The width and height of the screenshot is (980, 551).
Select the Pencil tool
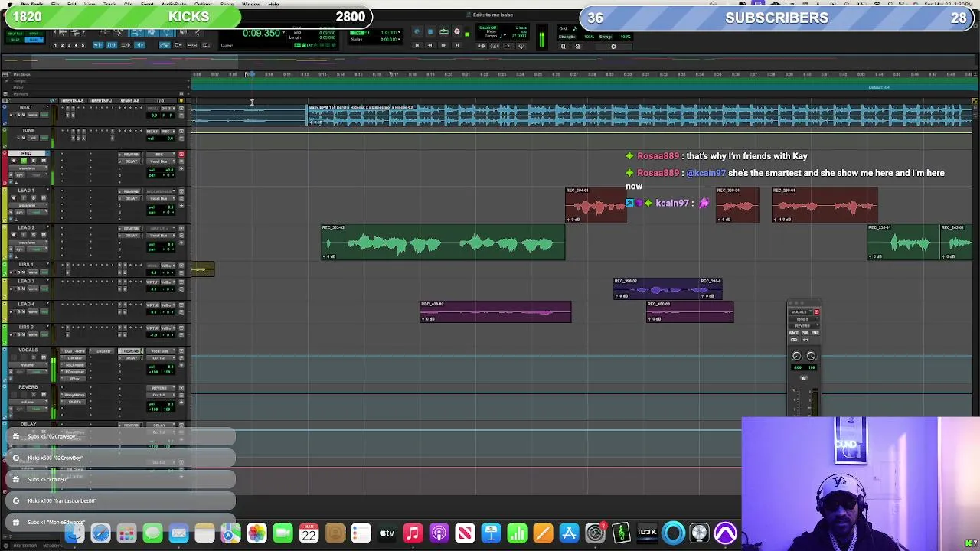198,32
